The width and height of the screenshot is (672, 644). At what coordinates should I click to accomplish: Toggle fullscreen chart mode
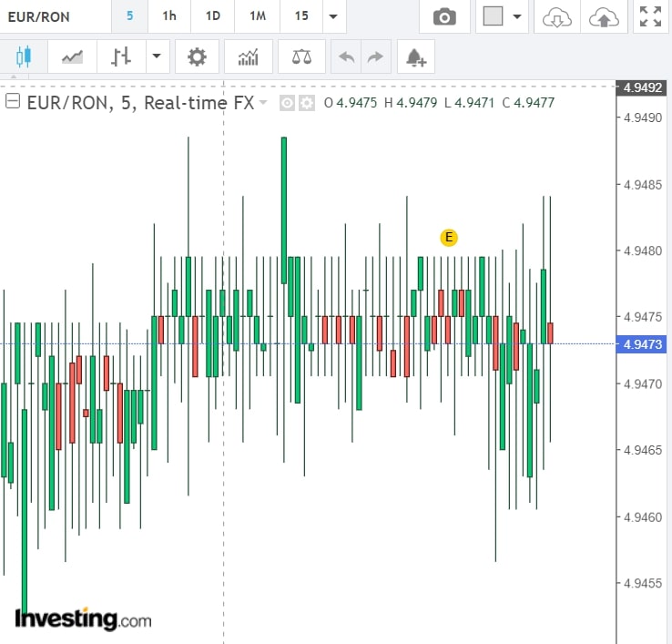point(650,17)
